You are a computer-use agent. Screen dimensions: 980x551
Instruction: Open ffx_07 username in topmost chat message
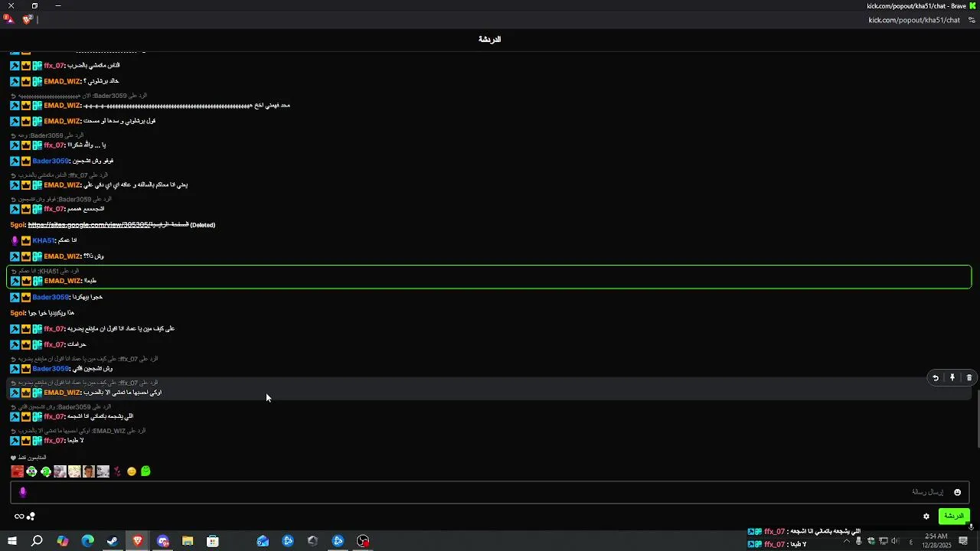click(x=54, y=66)
